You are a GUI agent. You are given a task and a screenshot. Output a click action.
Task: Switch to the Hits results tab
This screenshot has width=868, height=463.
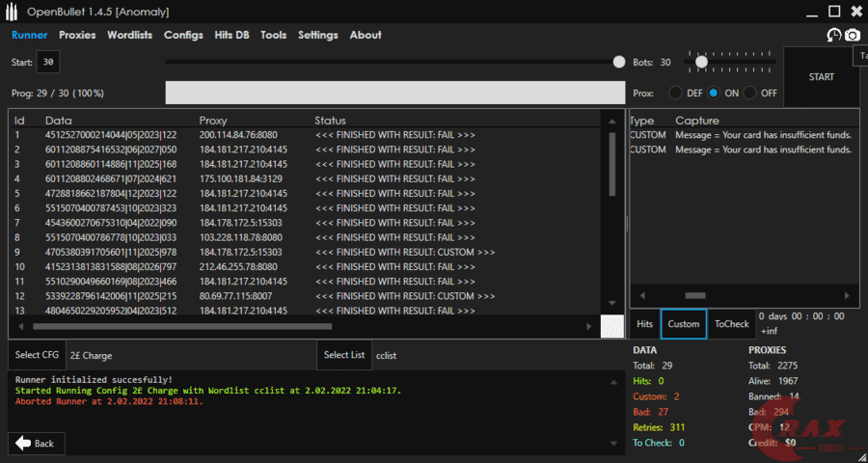pos(645,324)
